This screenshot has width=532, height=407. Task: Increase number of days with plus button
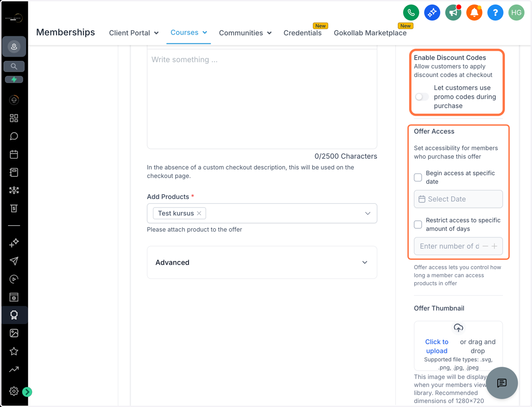click(x=494, y=246)
